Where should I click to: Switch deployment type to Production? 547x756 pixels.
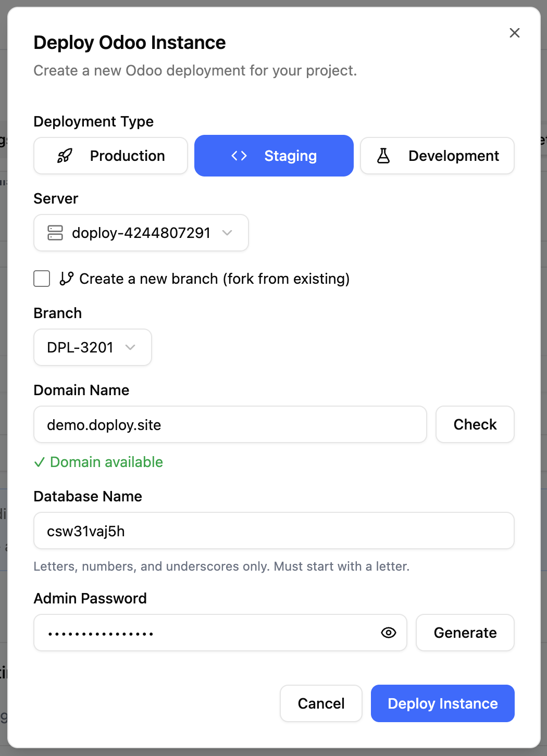110,155
